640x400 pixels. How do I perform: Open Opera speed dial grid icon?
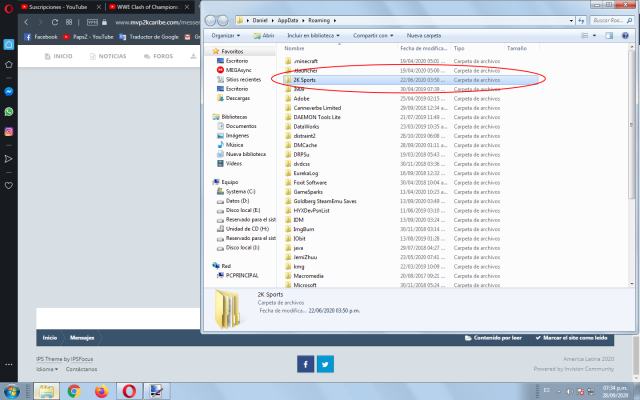[x=69, y=22]
